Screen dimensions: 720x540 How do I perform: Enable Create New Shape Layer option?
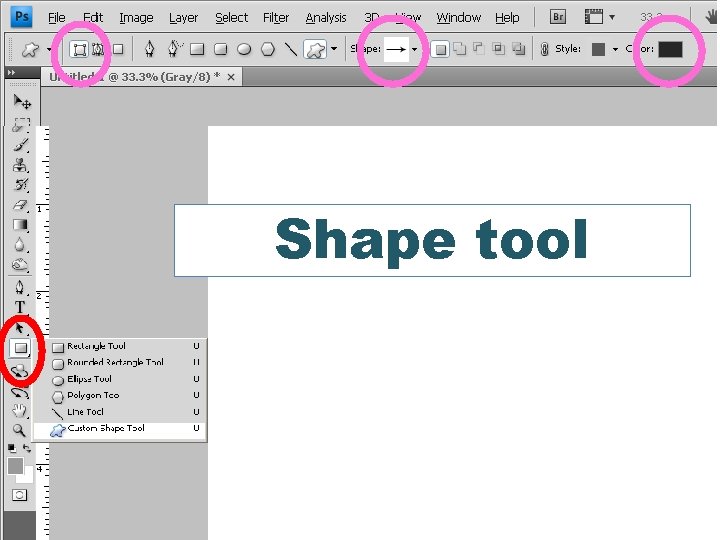point(440,49)
